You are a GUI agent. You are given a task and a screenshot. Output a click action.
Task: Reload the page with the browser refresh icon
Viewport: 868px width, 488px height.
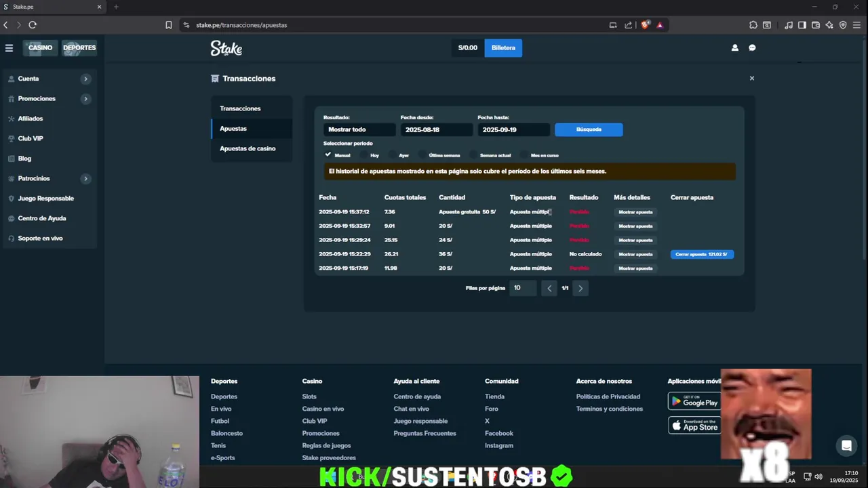(32, 25)
